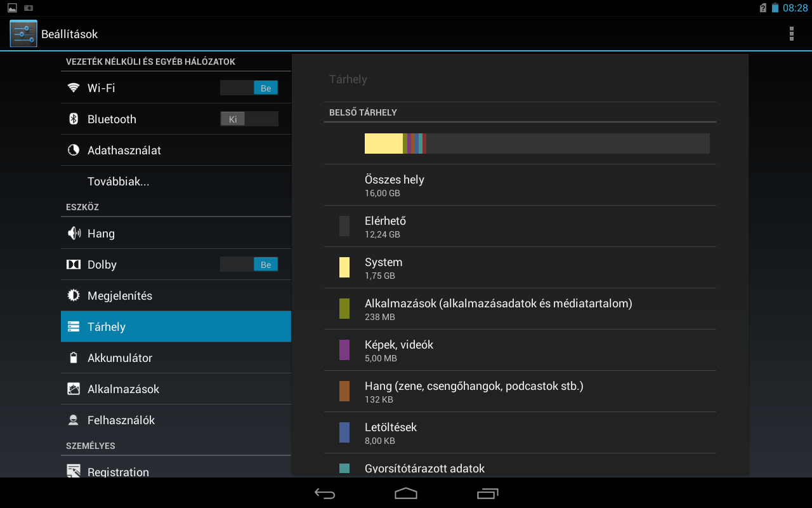Viewport: 812px width, 508px height.
Task: Open the three-dot overflow menu
Action: tap(791, 34)
